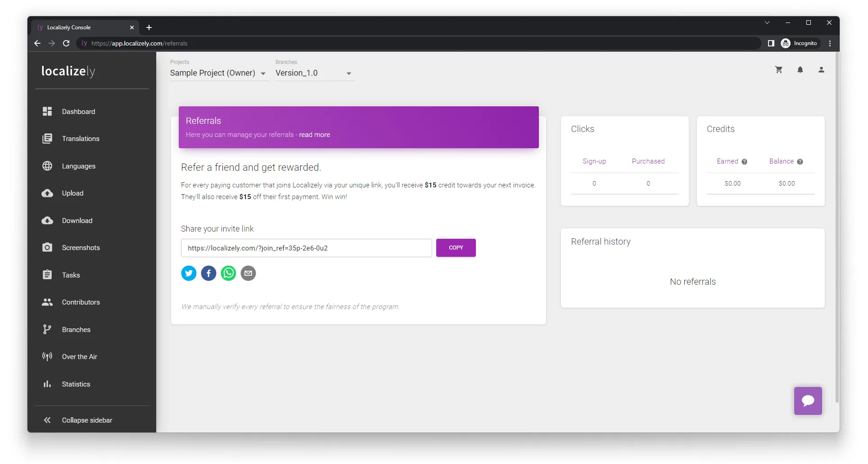Open the browser three-dot menu
Image resolution: width=868 pixels, height=464 pixels.
click(830, 43)
